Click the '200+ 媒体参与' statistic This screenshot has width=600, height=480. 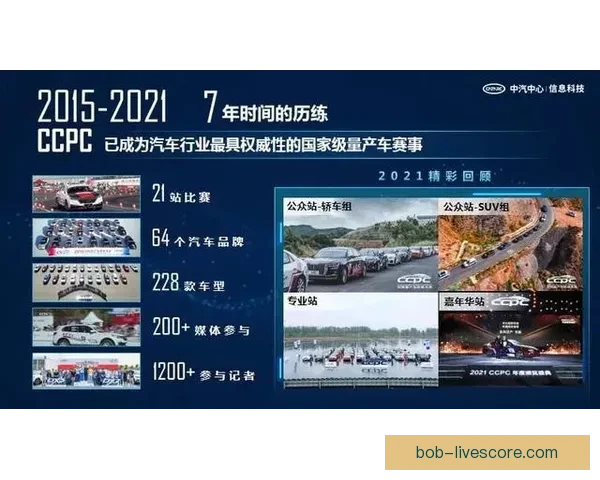pyautogui.click(x=201, y=327)
